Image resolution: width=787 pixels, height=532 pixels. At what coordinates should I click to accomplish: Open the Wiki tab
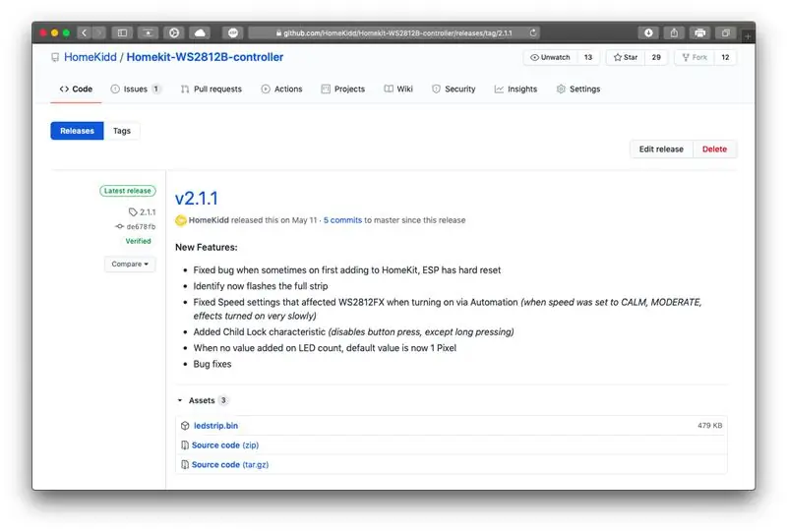pyautogui.click(x=398, y=89)
